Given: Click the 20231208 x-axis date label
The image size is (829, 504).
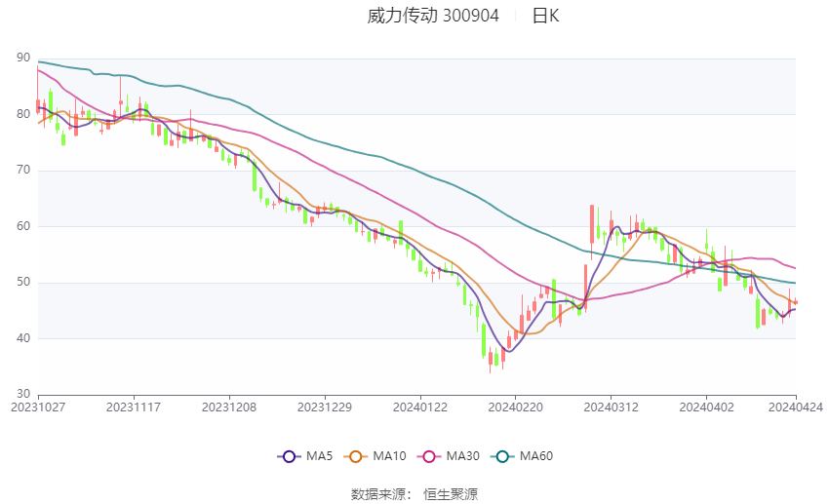Looking at the screenshot, I should pyautogui.click(x=229, y=407).
